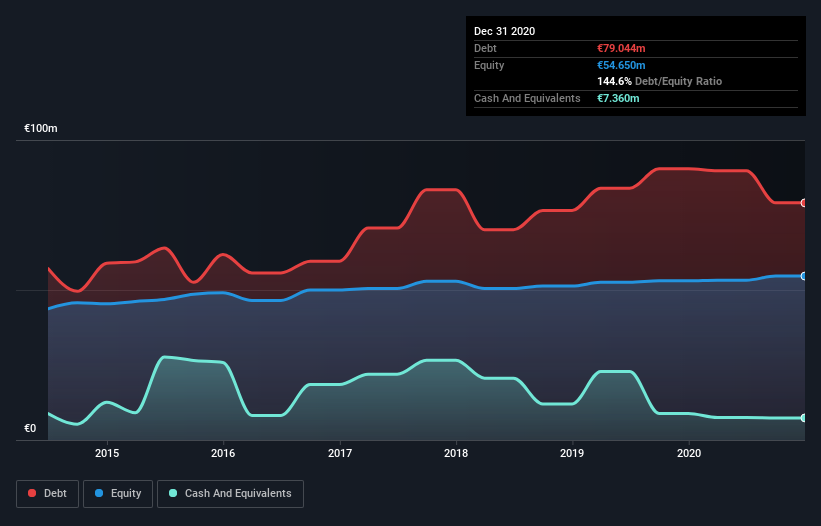Click the €7.360m cash value

click(618, 98)
